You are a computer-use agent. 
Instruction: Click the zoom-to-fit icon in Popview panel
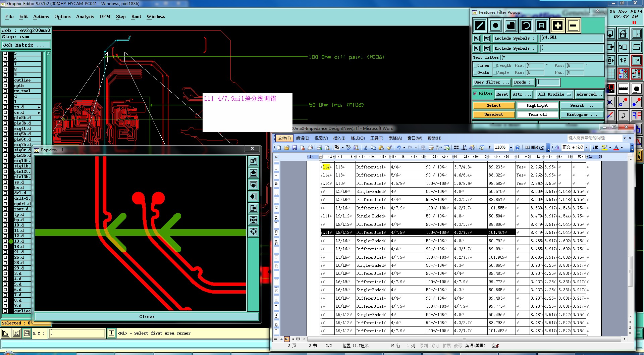click(x=254, y=220)
